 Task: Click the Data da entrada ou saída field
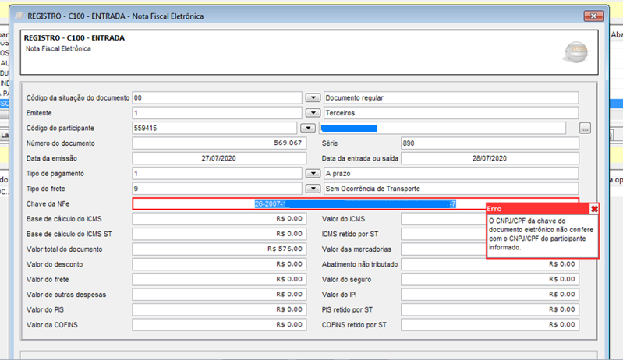(x=490, y=158)
